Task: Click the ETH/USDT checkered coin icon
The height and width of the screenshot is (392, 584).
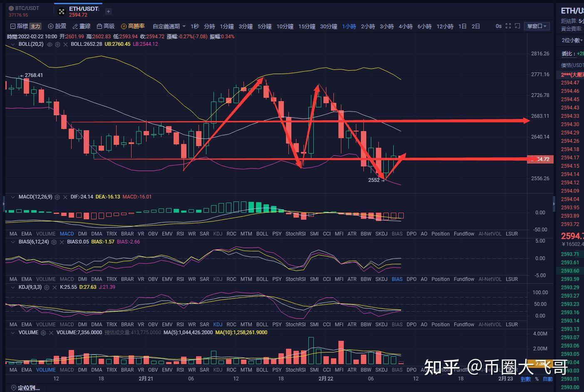Action: click(62, 12)
